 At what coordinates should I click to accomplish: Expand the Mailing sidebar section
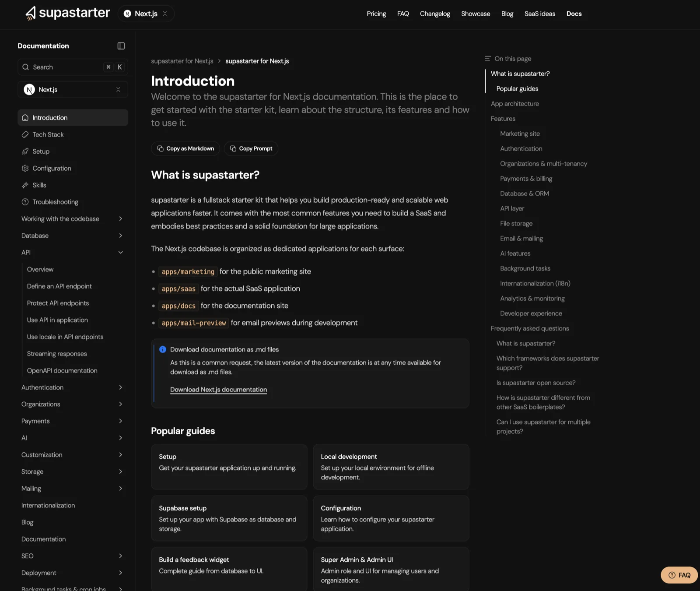click(73, 489)
